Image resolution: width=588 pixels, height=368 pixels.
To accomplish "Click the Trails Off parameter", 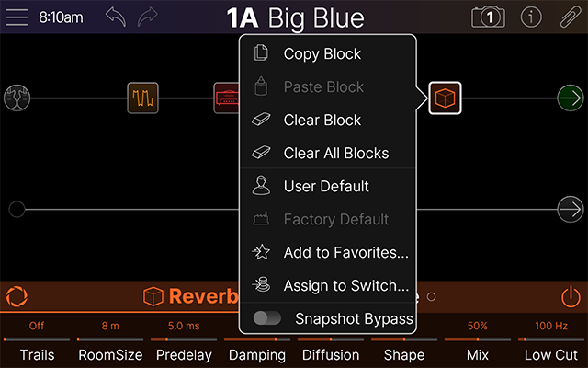I will coord(37,339).
